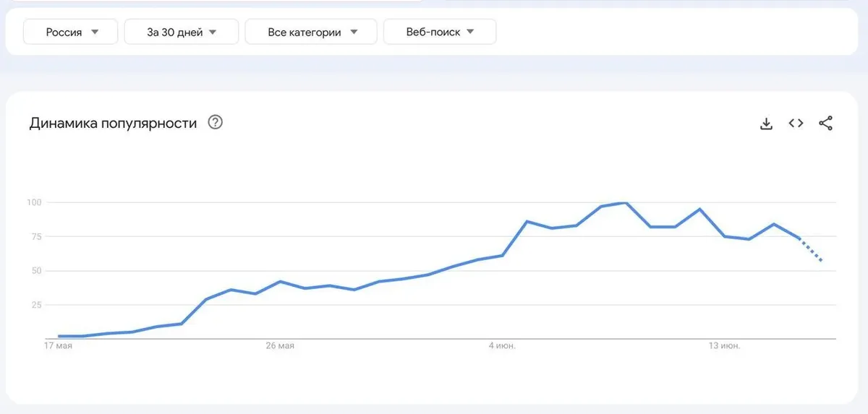
Task: Click the 17 мая date label
Action: (58, 346)
